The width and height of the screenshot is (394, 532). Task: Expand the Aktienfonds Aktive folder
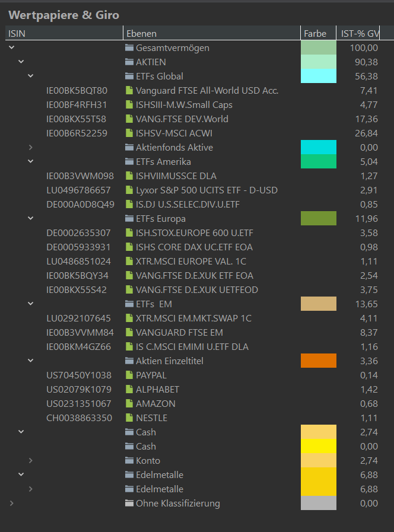tap(30, 147)
